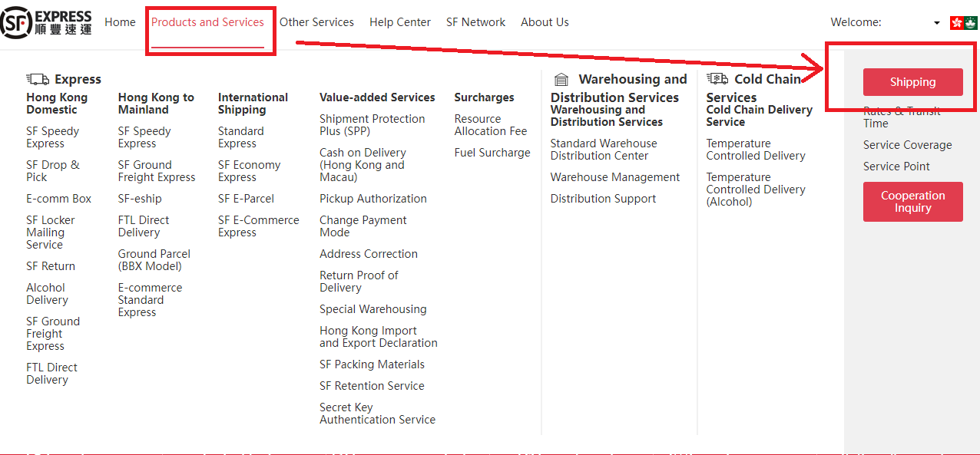
Task: Open Mainland SF Ground Freight Express
Action: coord(157,171)
